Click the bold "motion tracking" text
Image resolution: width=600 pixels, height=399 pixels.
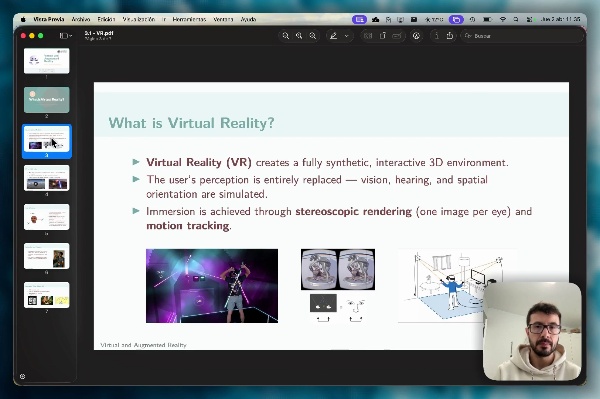tap(188, 226)
